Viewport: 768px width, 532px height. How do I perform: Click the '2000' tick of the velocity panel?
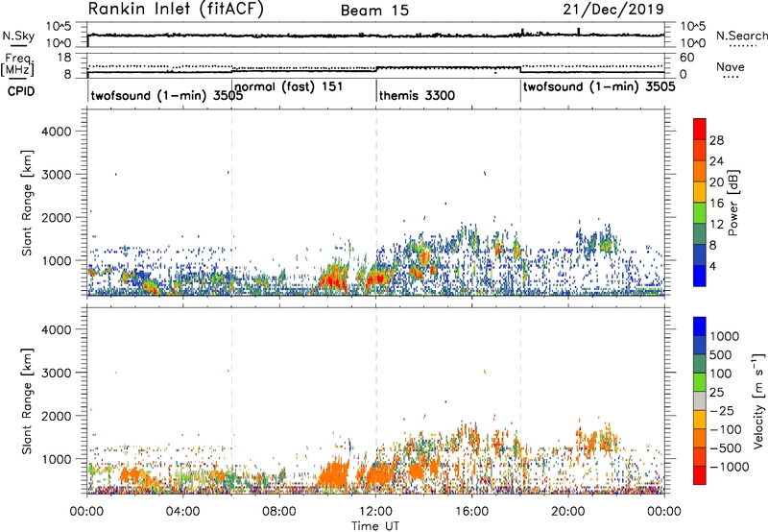coord(56,416)
